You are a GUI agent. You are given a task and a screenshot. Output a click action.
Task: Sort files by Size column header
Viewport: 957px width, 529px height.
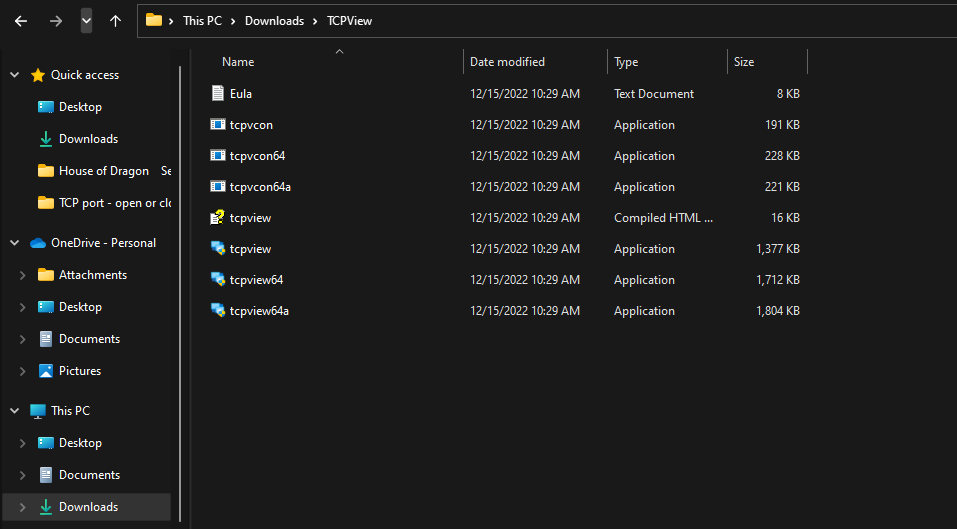744,62
